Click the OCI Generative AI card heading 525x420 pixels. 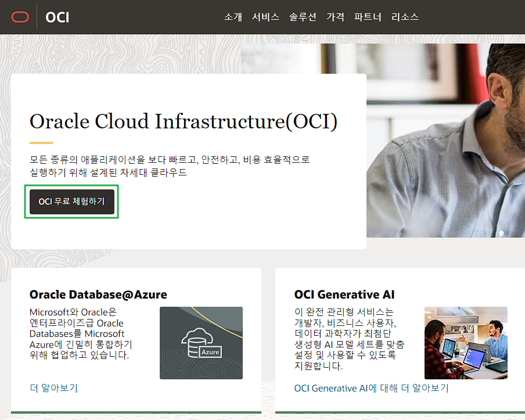pyautogui.click(x=344, y=295)
